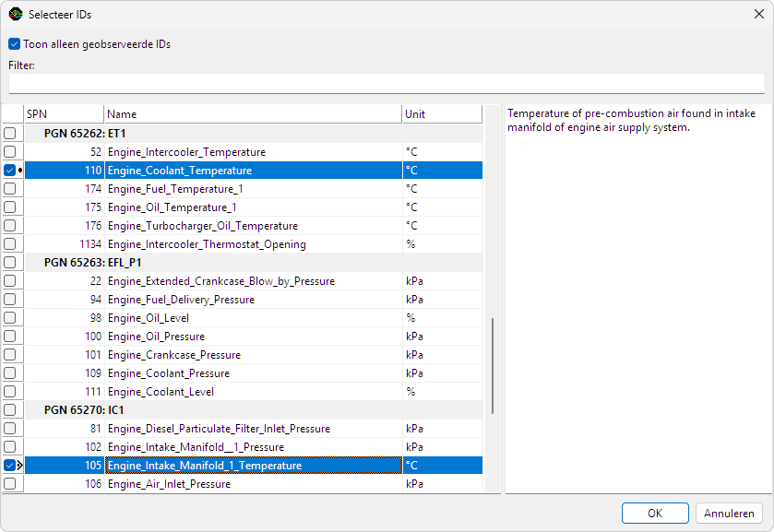Click the Filter text field
This screenshot has width=774, height=532.
[x=387, y=83]
